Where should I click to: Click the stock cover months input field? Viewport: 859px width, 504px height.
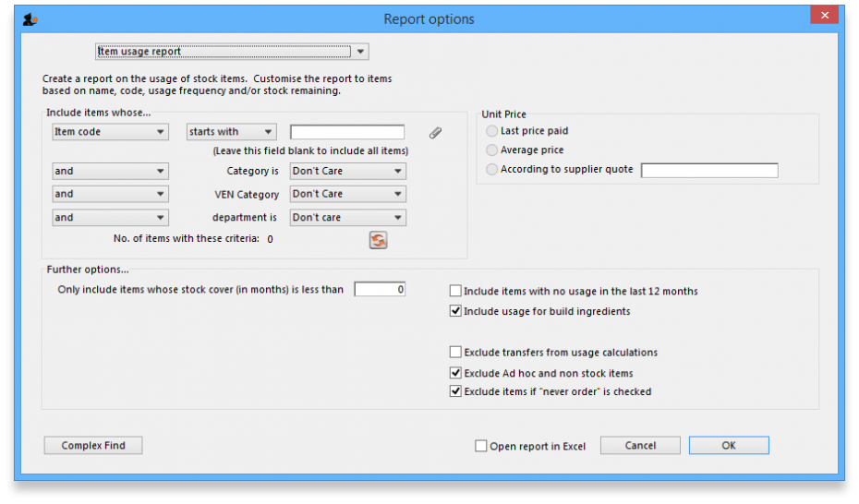[380, 289]
